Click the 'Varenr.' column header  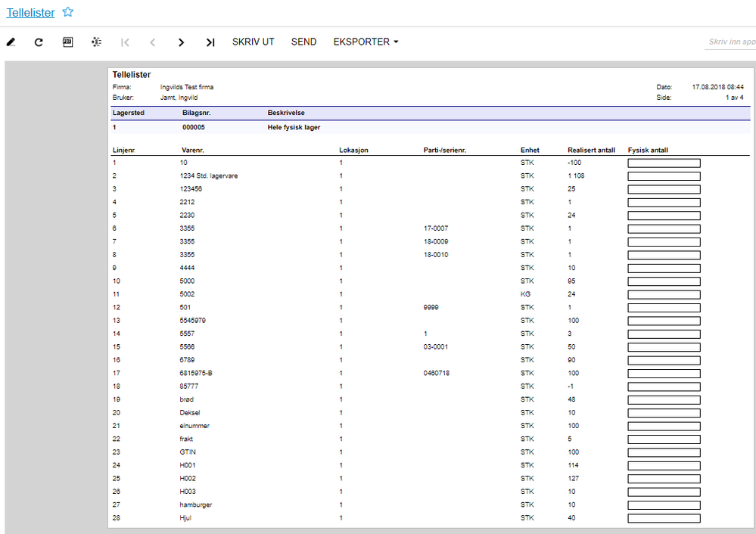click(193, 150)
